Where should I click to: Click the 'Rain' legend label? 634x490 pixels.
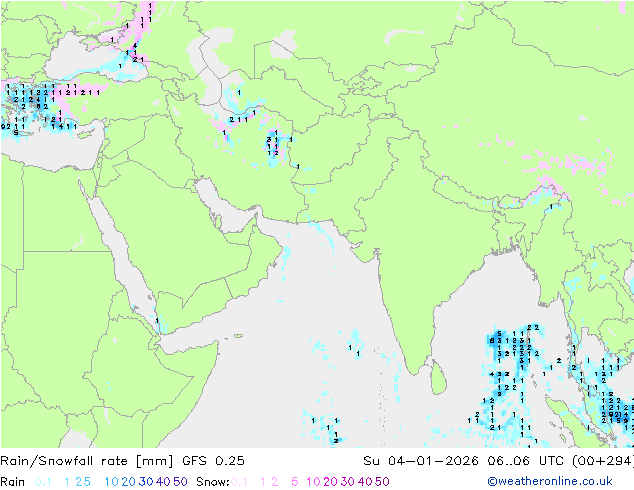(13, 482)
